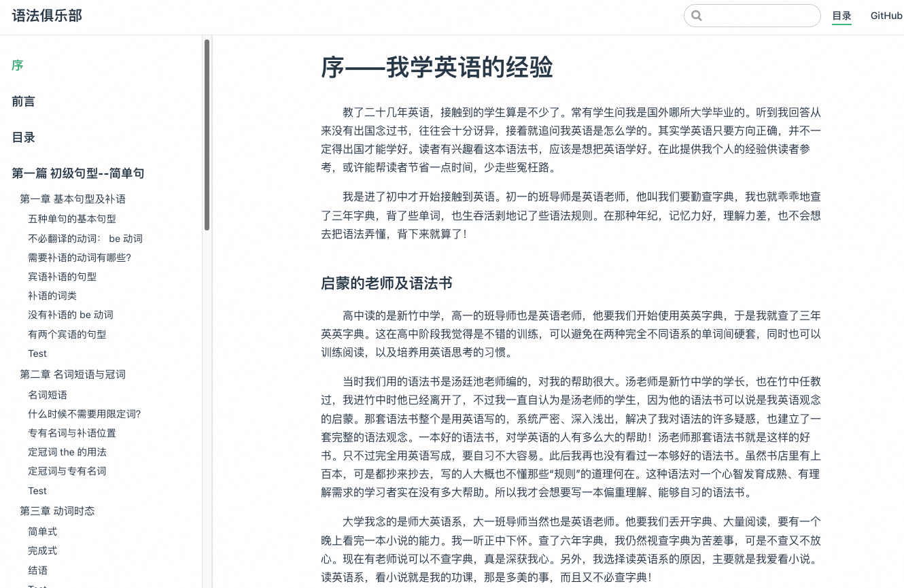The image size is (904, 588).
Task: Open 宾语补语的句型 page
Action: pos(63,277)
